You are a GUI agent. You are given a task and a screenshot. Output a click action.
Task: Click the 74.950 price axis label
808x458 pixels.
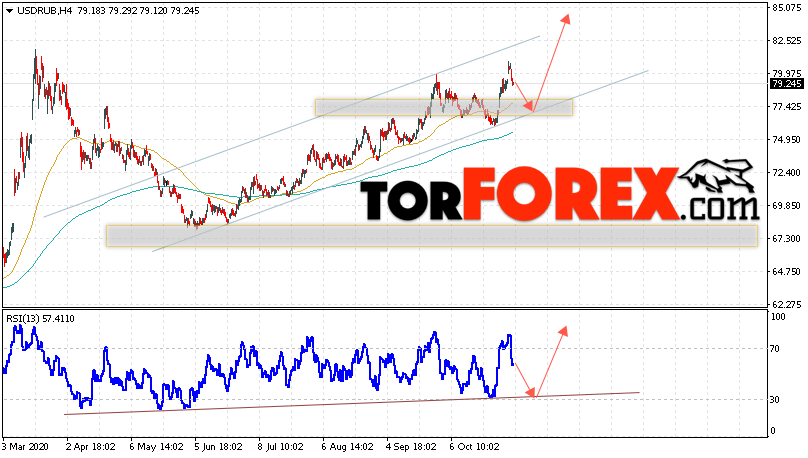[787, 140]
